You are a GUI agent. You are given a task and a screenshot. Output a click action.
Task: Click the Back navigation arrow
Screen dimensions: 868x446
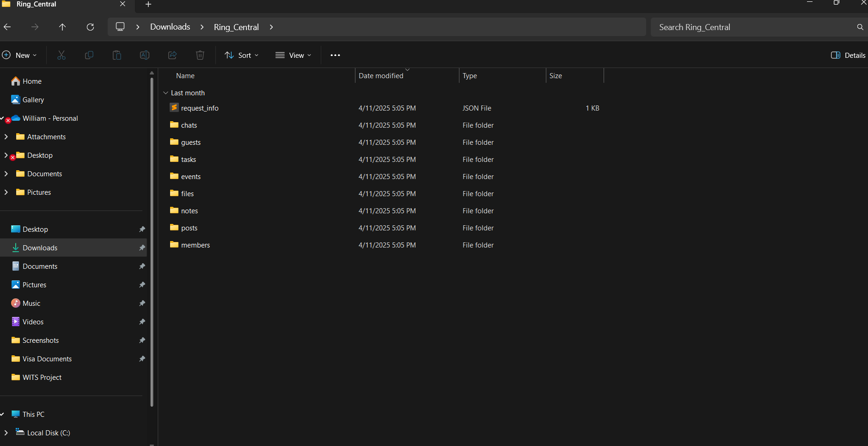click(7, 27)
